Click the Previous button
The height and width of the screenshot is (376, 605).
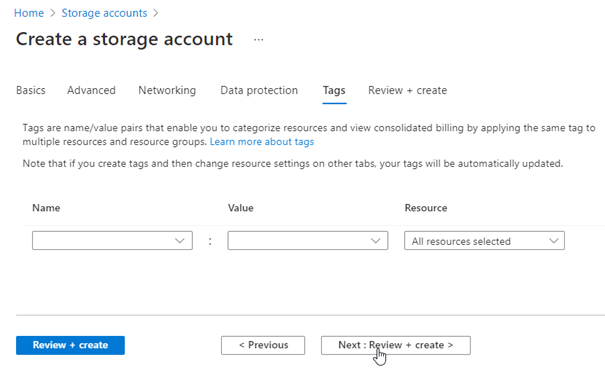click(263, 345)
